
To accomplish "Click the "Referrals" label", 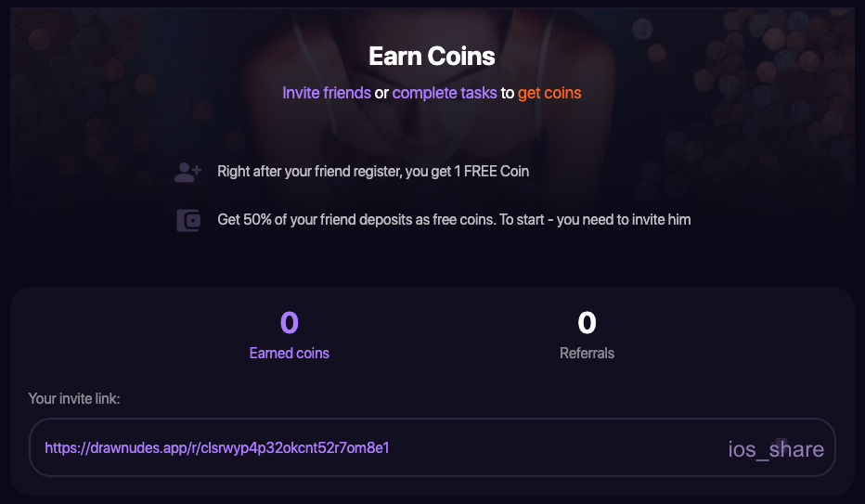I will click(587, 353).
